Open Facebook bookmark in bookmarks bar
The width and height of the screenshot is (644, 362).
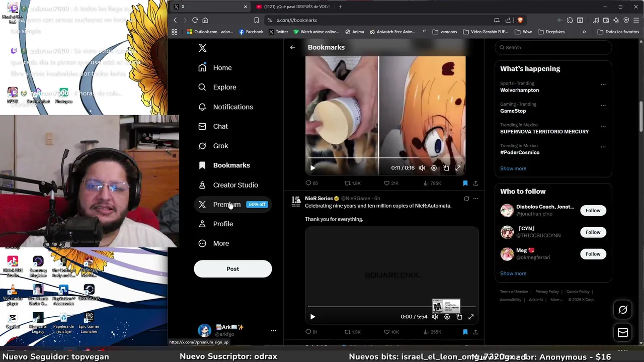point(251,32)
